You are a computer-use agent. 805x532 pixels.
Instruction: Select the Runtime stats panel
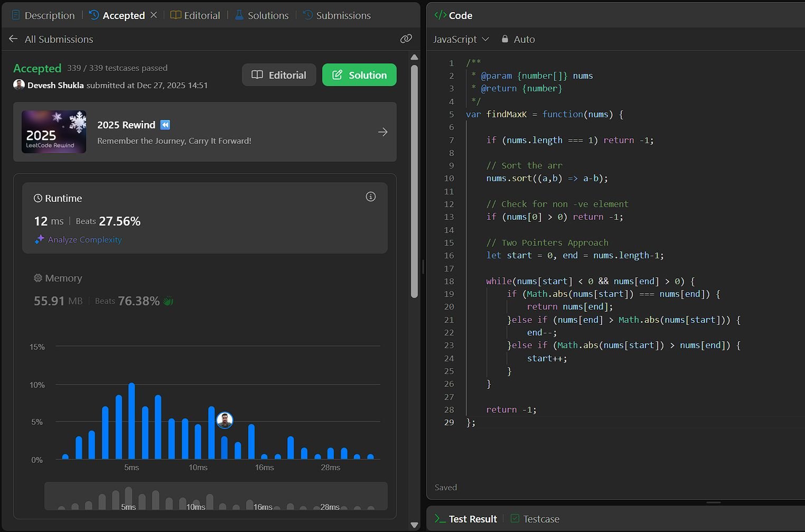pyautogui.click(x=204, y=218)
